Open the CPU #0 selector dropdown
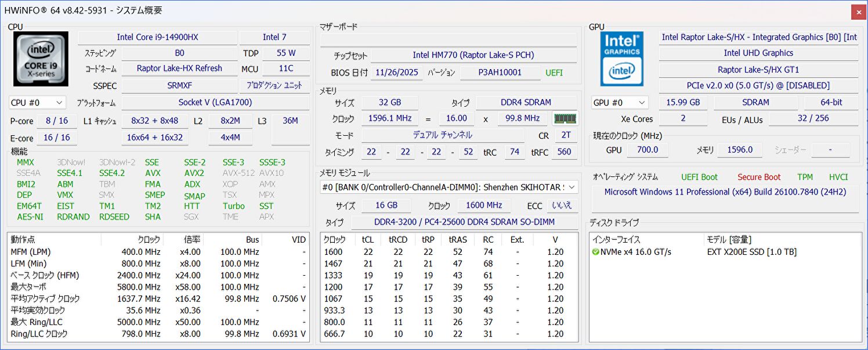868x350 pixels. (37, 103)
